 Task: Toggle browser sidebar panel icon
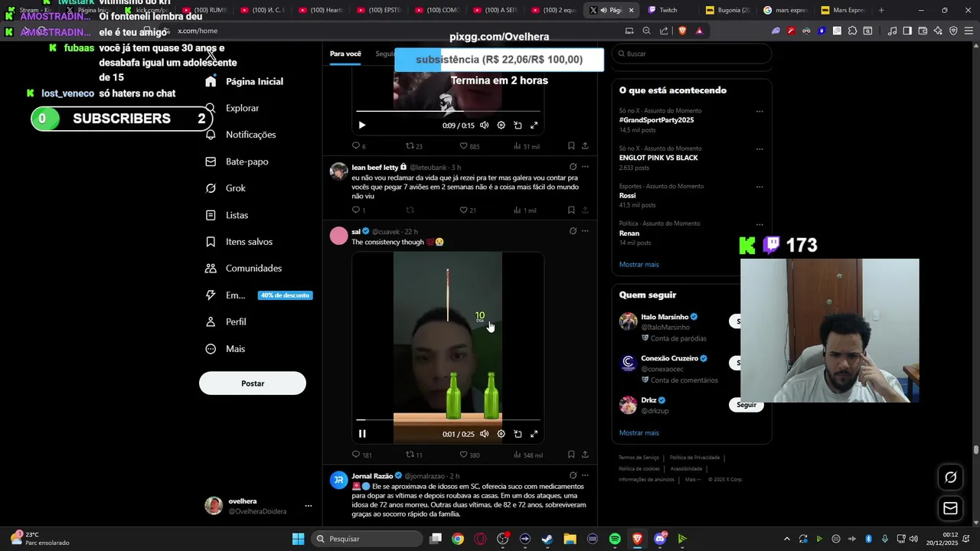[907, 31]
